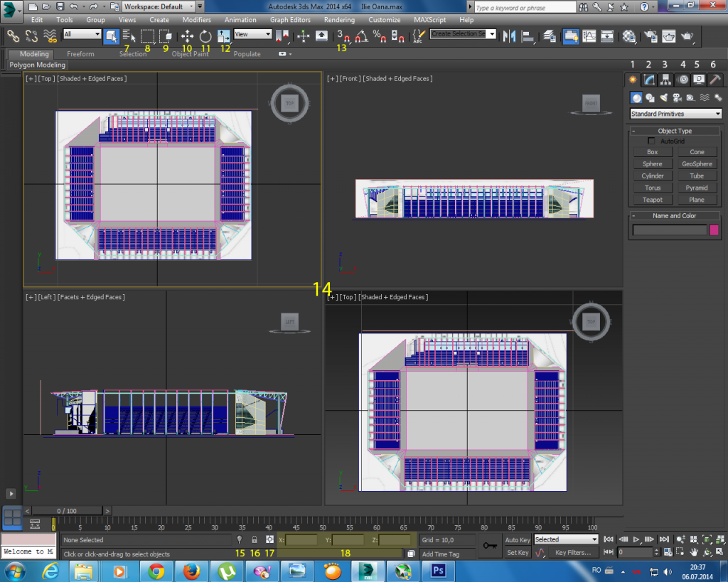Click the Pyramid button
This screenshot has width=728, height=582.
(697, 188)
